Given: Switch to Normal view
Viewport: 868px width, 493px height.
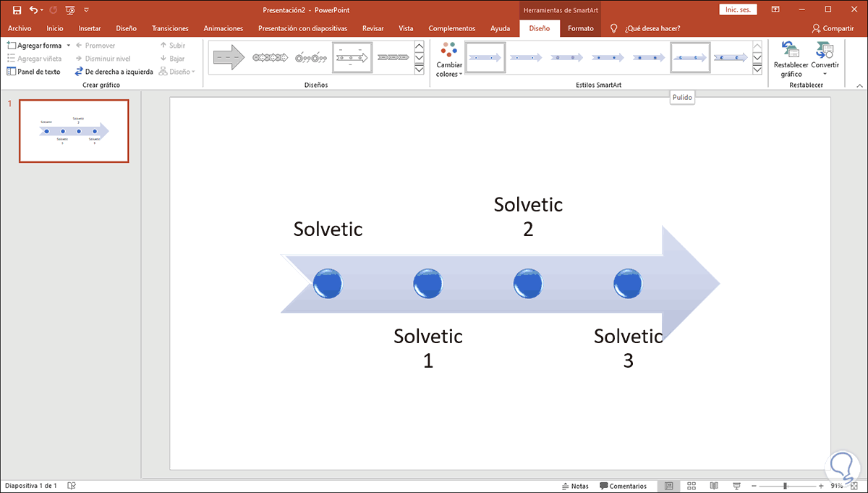Looking at the screenshot, I should (x=668, y=486).
